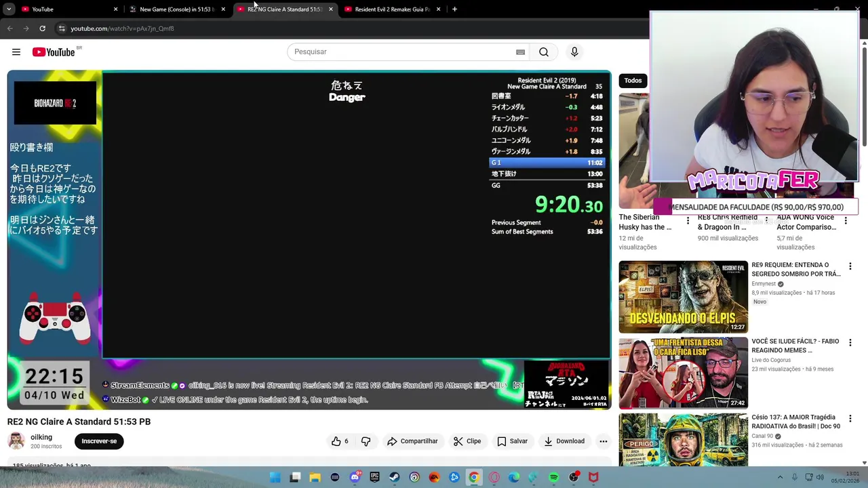Open the Césio 137 video thumbnail
The height and width of the screenshot is (488, 868).
point(683,440)
